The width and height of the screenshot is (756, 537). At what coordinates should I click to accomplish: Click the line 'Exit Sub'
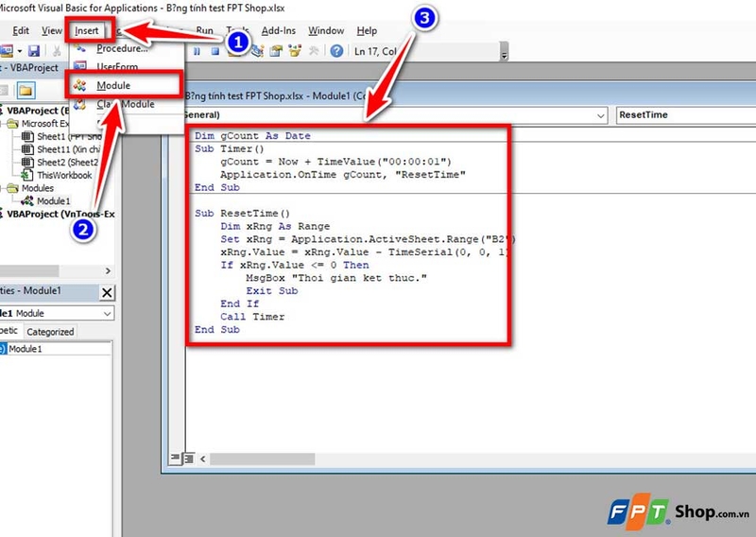coord(271,291)
